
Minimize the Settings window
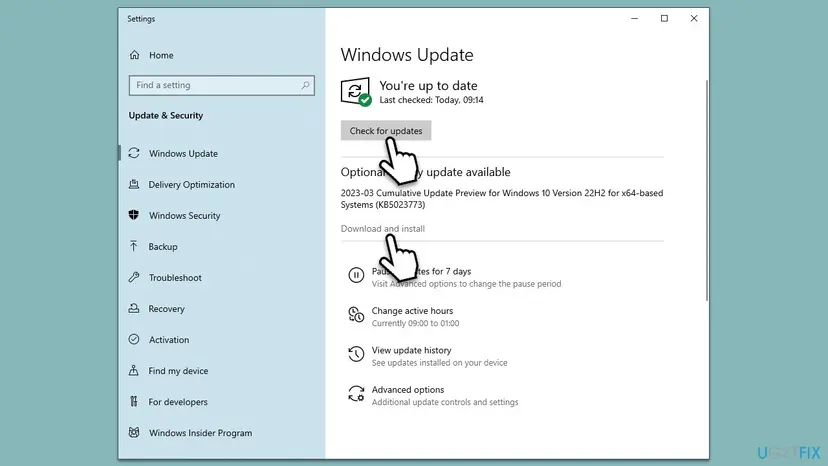pos(635,18)
